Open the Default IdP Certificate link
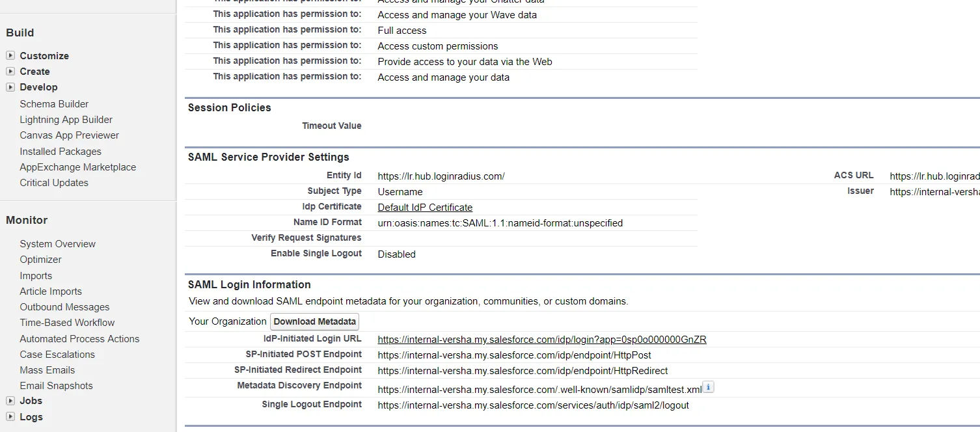The width and height of the screenshot is (980, 432). coord(425,207)
